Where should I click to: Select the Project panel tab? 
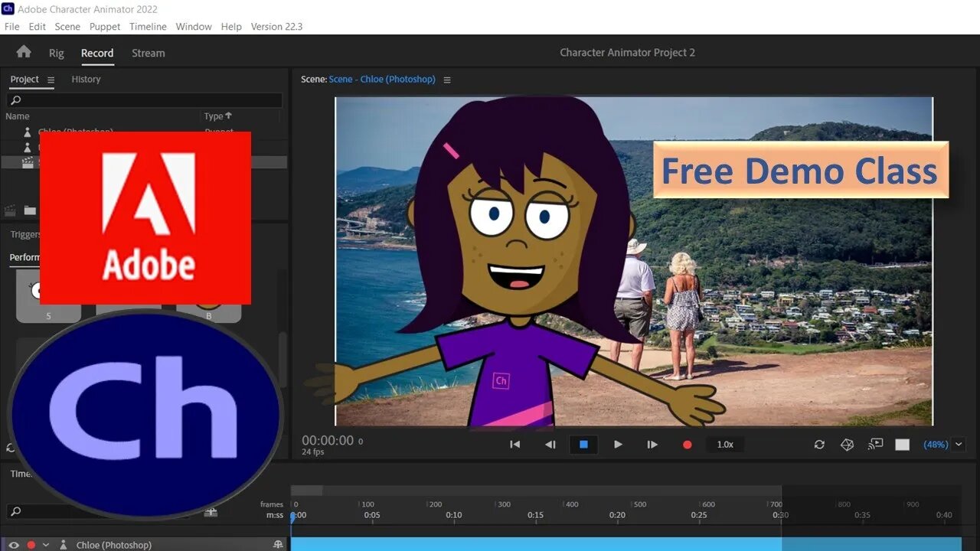(24, 79)
